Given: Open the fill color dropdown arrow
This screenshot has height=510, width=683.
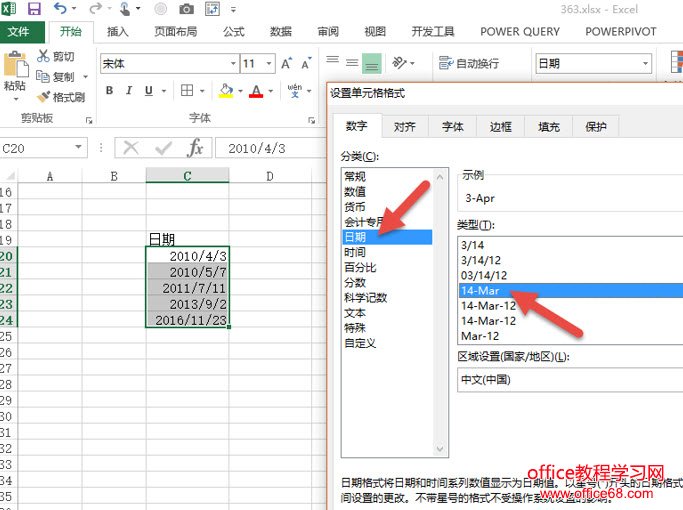Looking at the screenshot, I should 240,91.
